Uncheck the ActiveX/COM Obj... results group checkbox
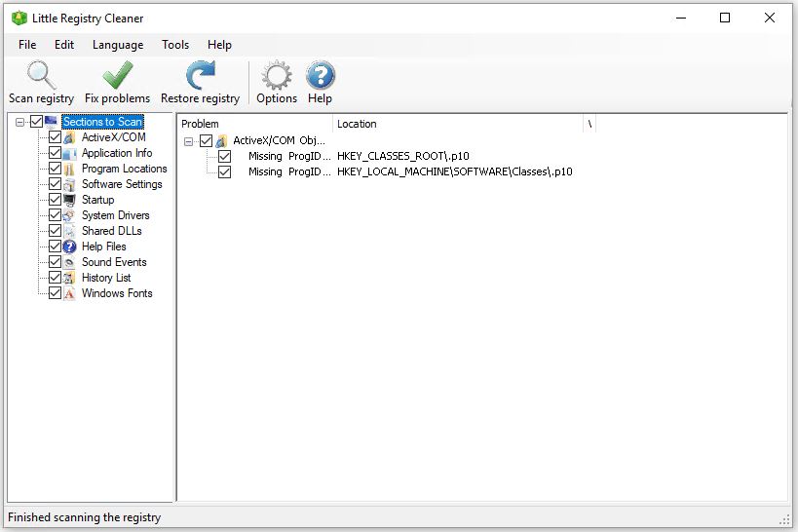 point(207,140)
